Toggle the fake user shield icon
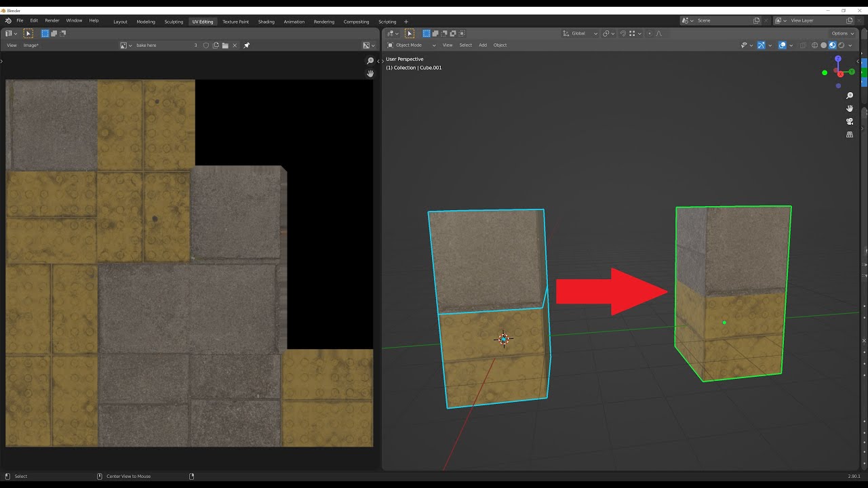 [206, 45]
